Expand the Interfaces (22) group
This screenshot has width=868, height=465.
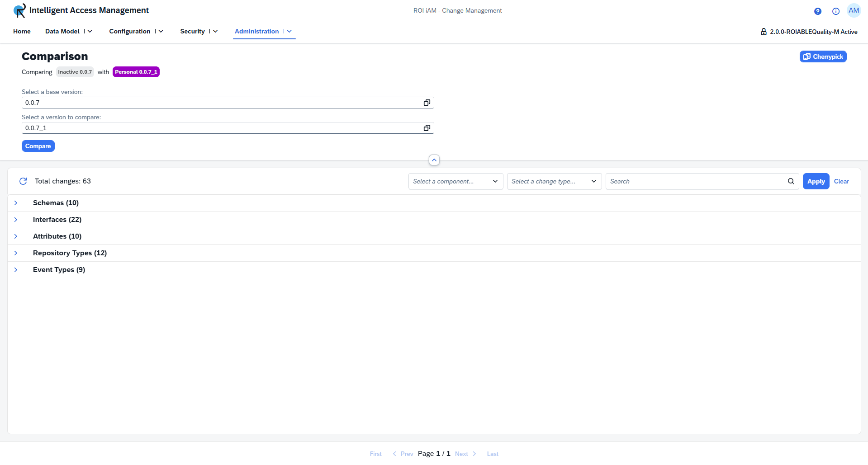[x=16, y=220]
